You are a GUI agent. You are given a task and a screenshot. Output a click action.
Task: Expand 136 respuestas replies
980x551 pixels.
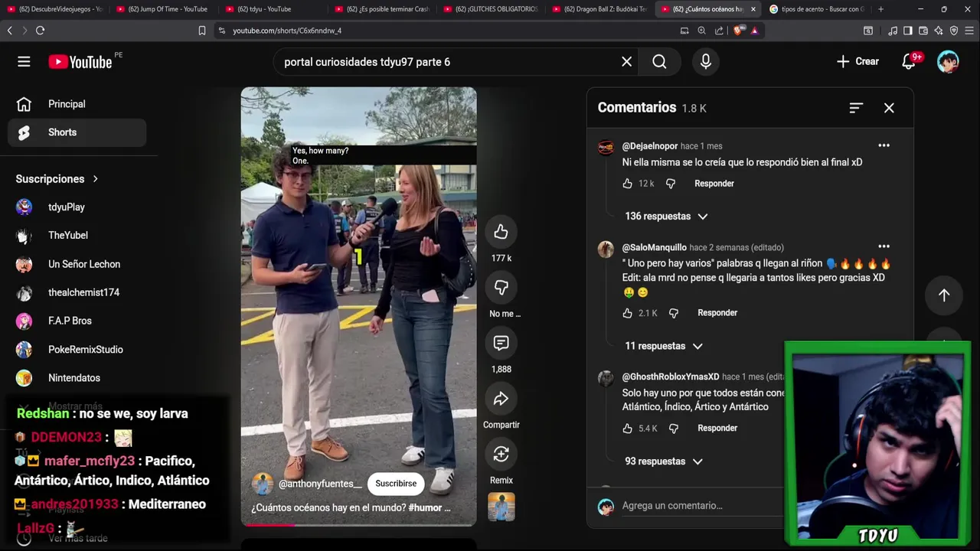pos(666,217)
